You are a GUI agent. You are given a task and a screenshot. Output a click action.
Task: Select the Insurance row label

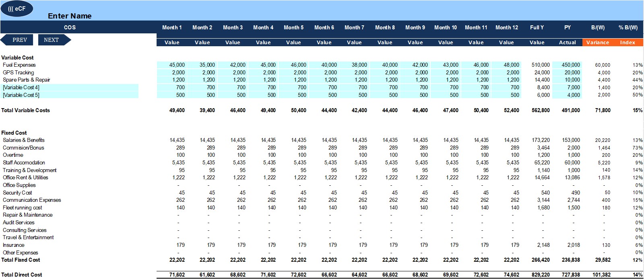coord(13,245)
